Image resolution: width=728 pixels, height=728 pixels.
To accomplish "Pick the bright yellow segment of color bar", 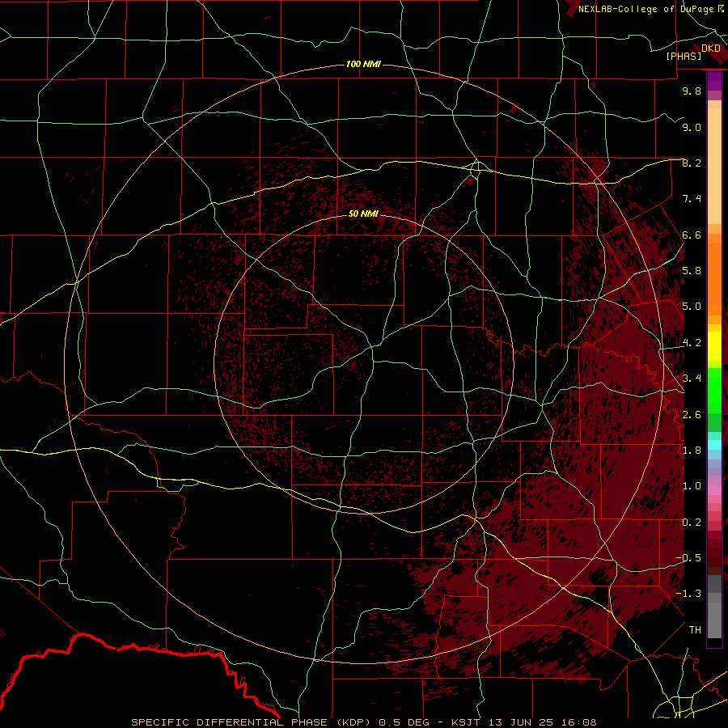I will [714, 346].
